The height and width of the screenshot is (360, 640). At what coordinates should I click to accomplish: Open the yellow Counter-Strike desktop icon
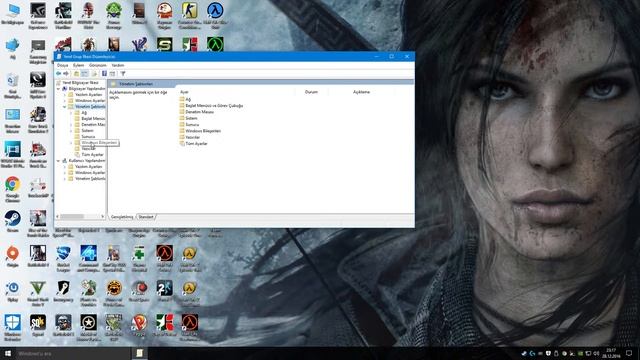(x=190, y=16)
